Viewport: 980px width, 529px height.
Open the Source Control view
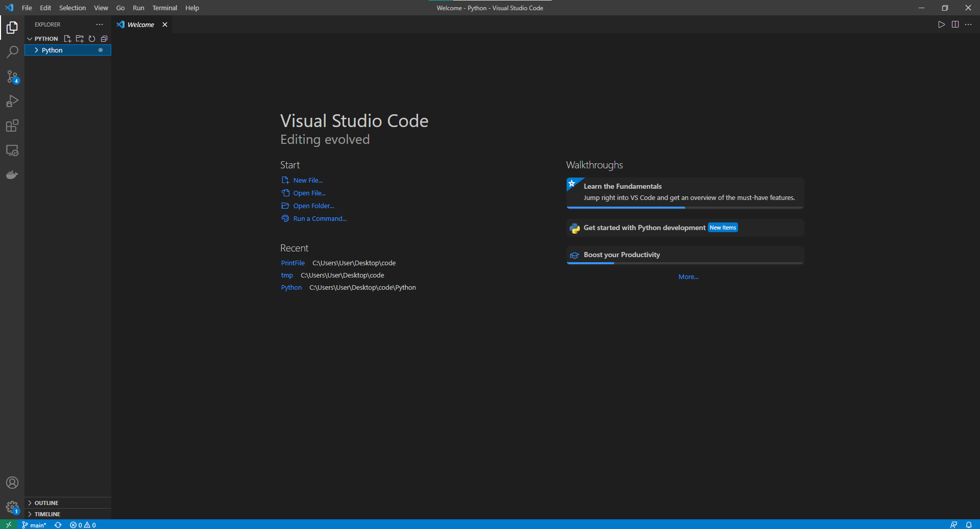pos(12,77)
